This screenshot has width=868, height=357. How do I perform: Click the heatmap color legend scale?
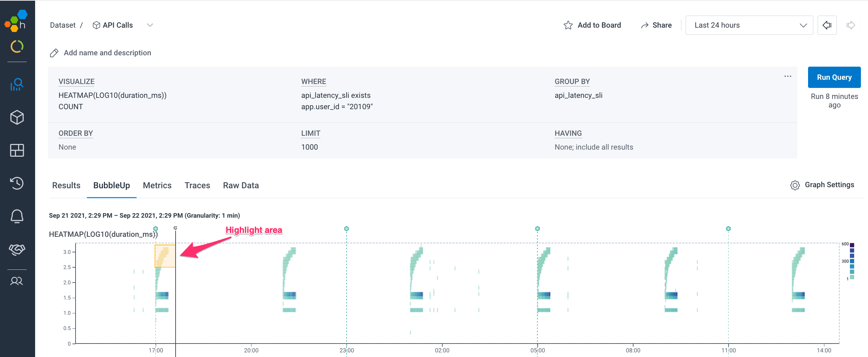852,261
